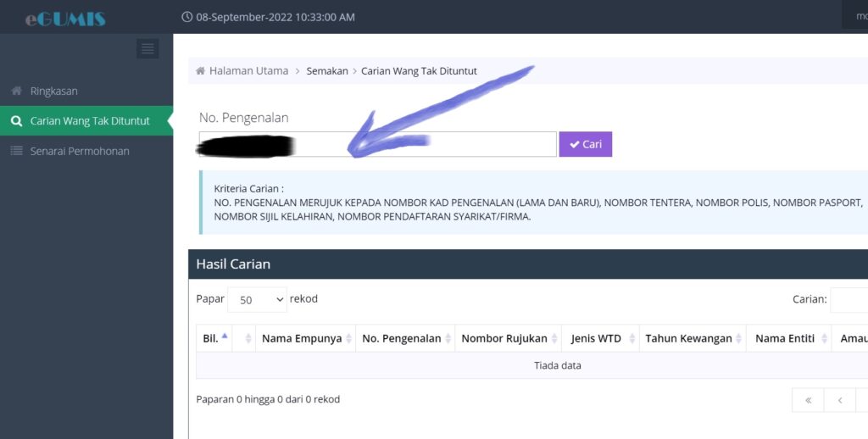Go to previous page of results
This screenshot has height=439, width=868.
pos(840,400)
